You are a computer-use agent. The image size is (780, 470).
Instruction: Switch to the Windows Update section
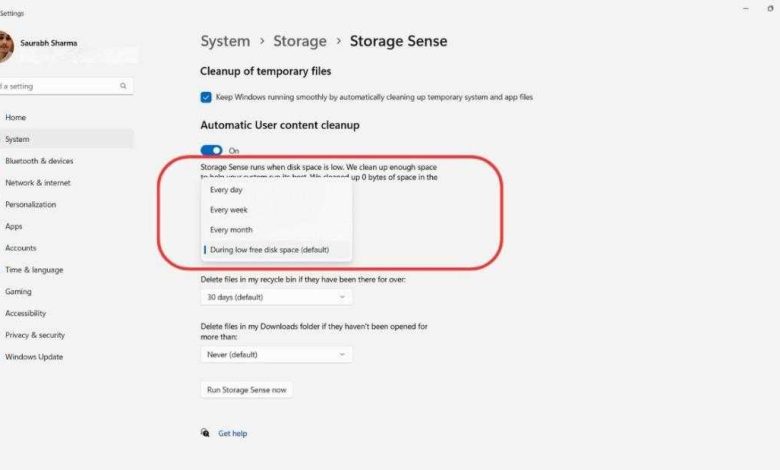34,357
